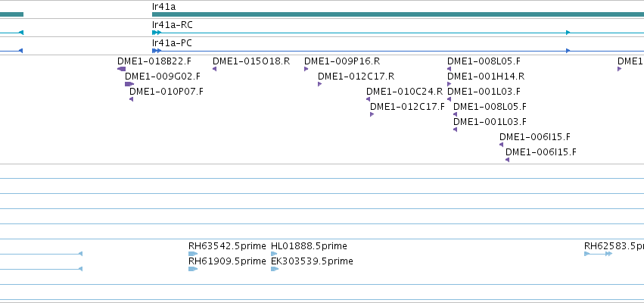Screen dimensions: 644x303
Task: Select the DME1-010C24.R arrow marker
Action: pyautogui.click(x=368, y=99)
